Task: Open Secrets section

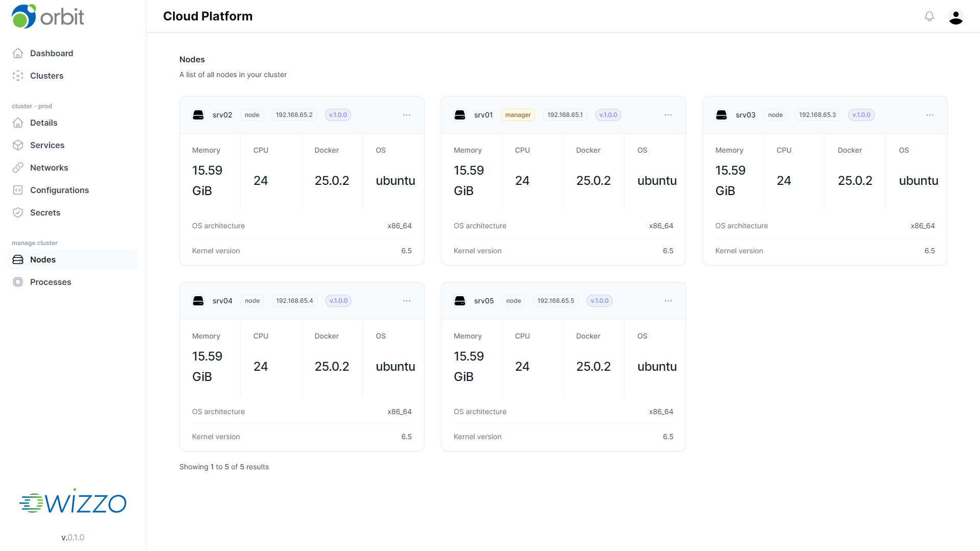Action: coord(73,212)
